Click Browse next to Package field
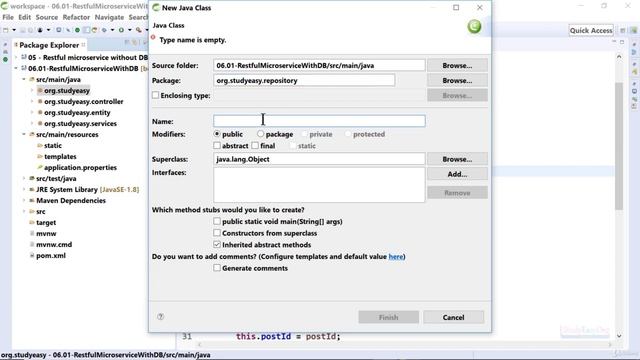The width and height of the screenshot is (640, 360). click(x=457, y=80)
